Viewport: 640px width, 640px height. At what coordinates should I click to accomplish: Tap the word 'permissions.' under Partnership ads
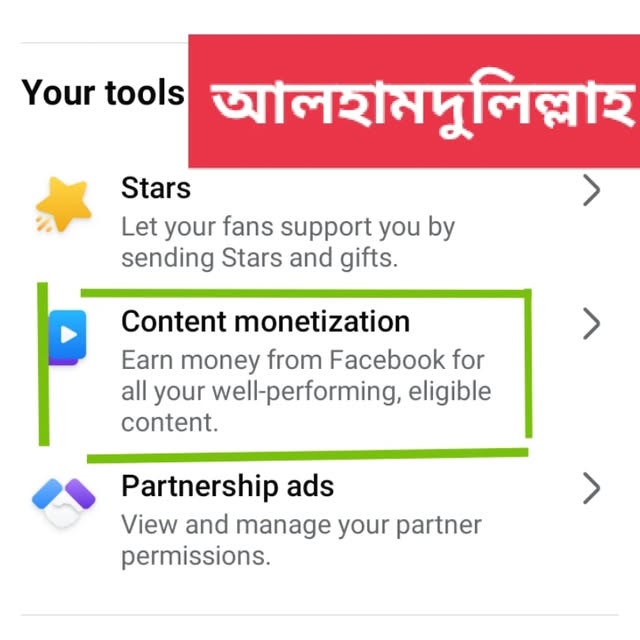196,556
